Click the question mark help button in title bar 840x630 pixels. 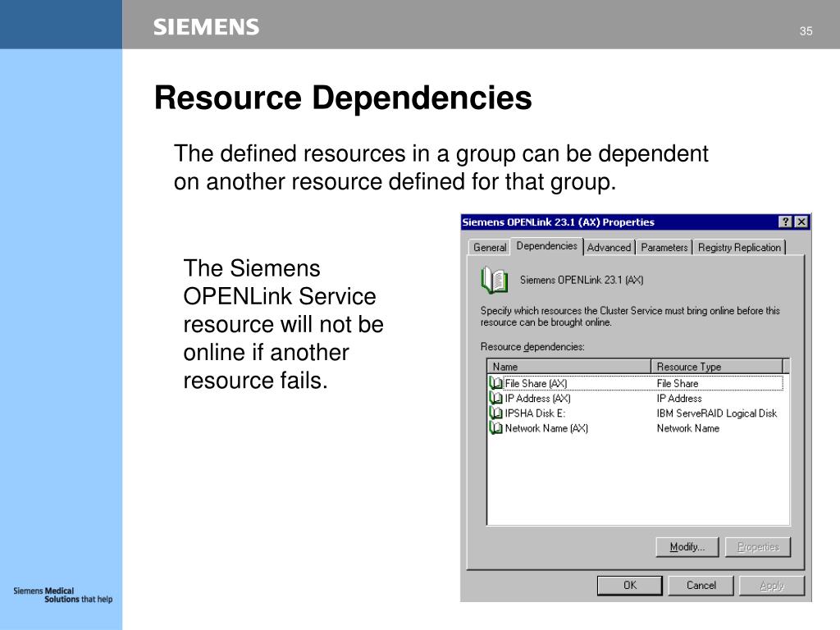click(785, 221)
